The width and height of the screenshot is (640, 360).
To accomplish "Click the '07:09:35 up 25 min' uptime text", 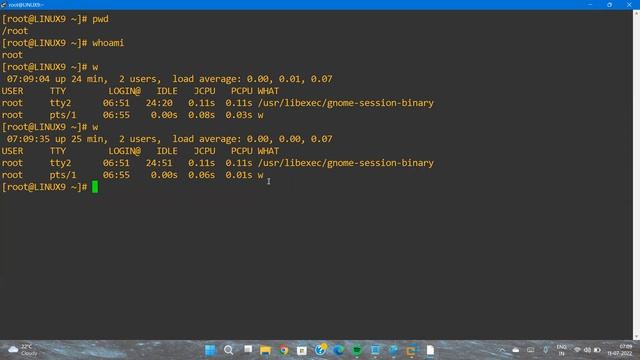I will pos(57,139).
